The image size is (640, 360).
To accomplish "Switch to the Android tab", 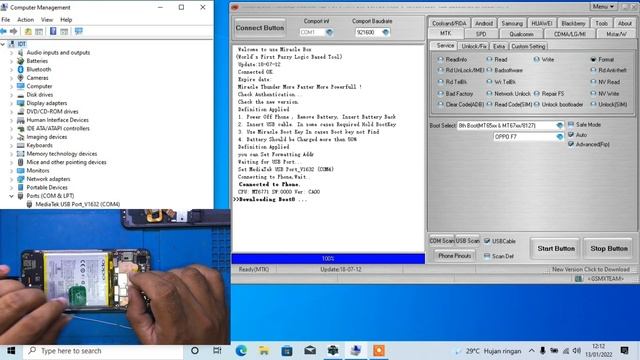I will click(x=484, y=23).
